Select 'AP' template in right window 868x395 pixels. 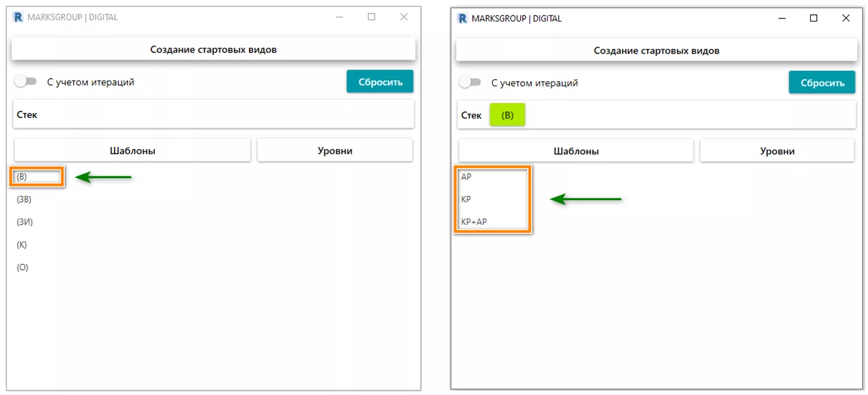coord(466,177)
